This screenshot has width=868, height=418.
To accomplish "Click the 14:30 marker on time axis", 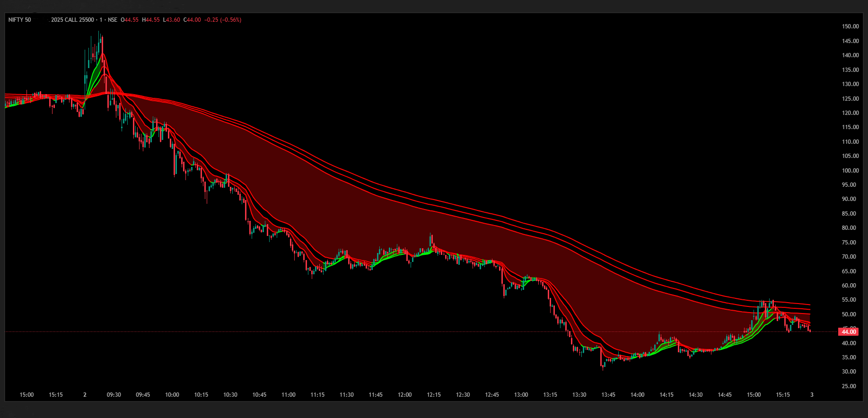I will click(x=695, y=395).
